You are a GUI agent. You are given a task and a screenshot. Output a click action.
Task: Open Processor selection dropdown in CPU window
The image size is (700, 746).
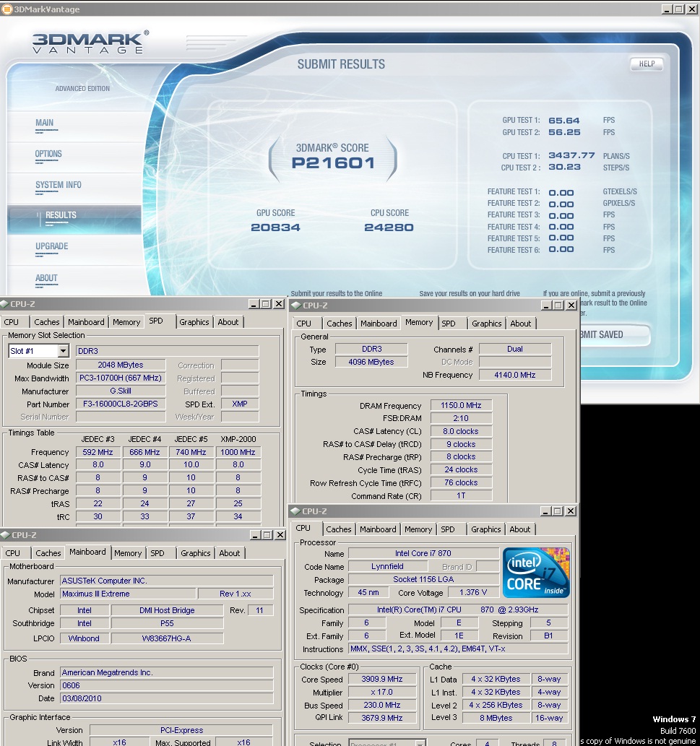point(420,742)
